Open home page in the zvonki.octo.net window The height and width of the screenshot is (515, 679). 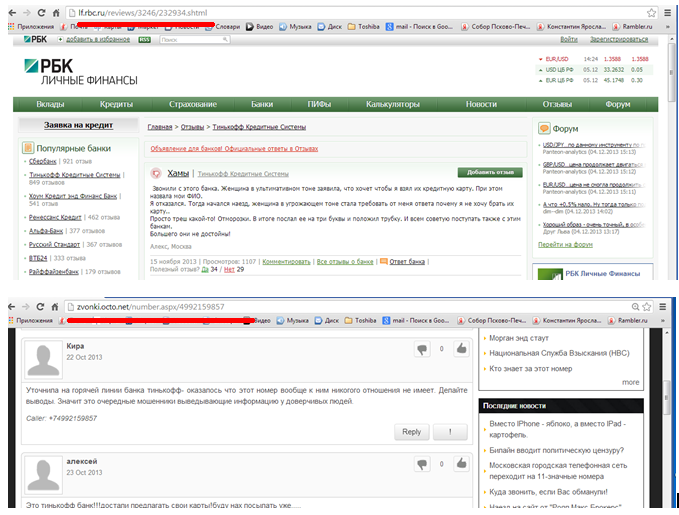point(55,307)
